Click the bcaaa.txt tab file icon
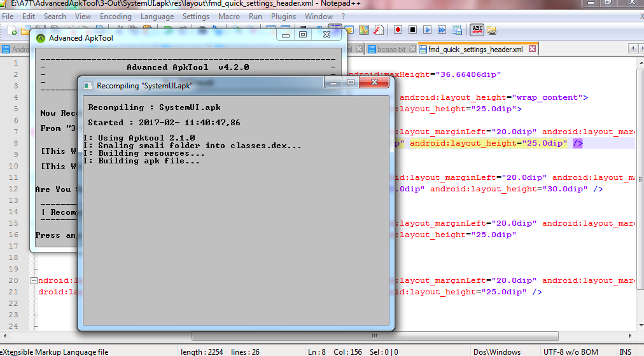 (x=372, y=49)
